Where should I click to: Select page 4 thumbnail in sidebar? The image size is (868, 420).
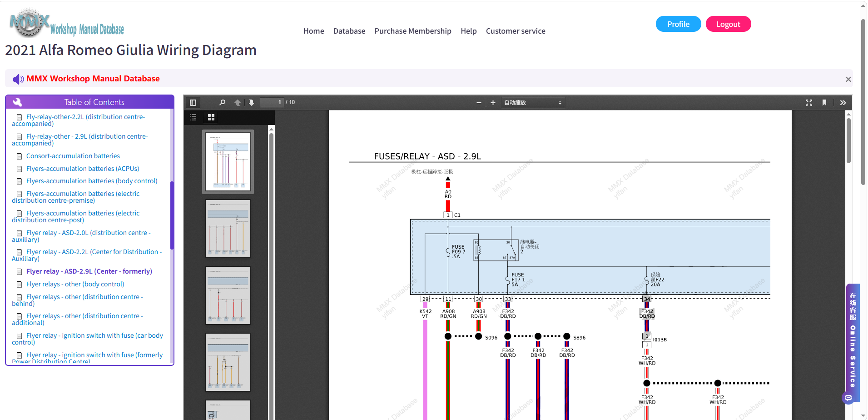tap(228, 362)
